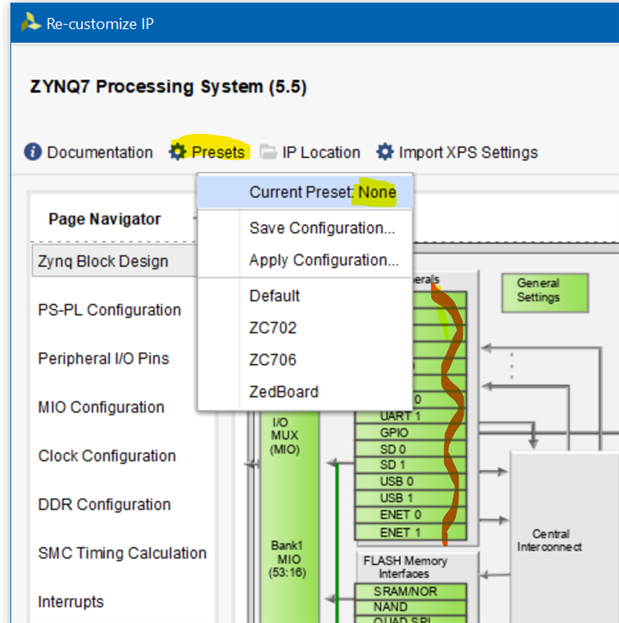
Task: Open SMC Timing Calculation page
Action: click(x=122, y=553)
